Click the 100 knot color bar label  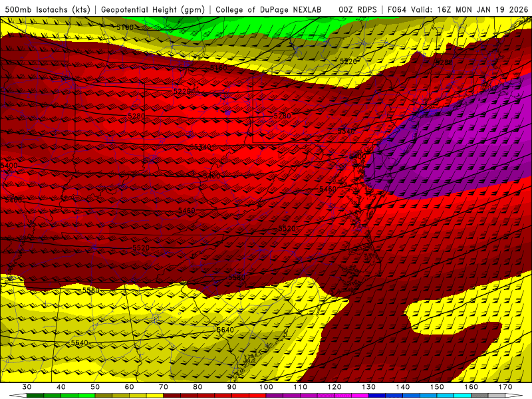click(x=267, y=387)
